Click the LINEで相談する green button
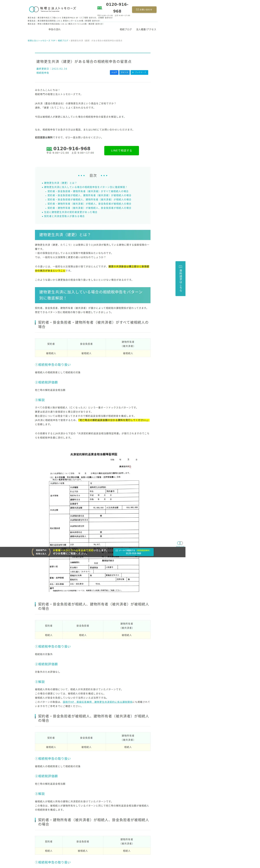 coord(121,150)
